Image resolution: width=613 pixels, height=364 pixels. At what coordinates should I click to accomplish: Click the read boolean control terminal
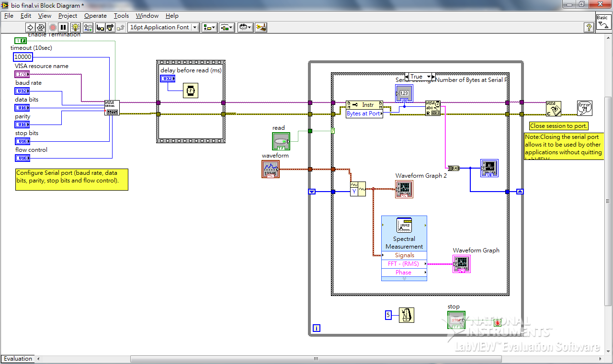coord(281,141)
